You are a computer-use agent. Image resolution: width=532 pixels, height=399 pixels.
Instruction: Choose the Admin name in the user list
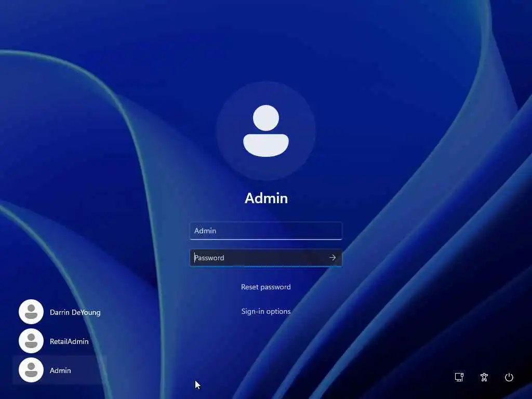[60, 370]
